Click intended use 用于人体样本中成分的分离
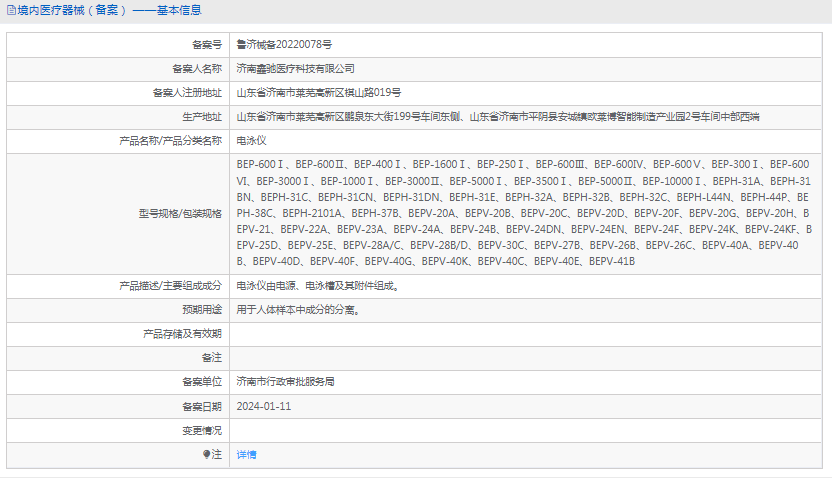Screen dimensions: 832x479 pyautogui.click(x=299, y=310)
